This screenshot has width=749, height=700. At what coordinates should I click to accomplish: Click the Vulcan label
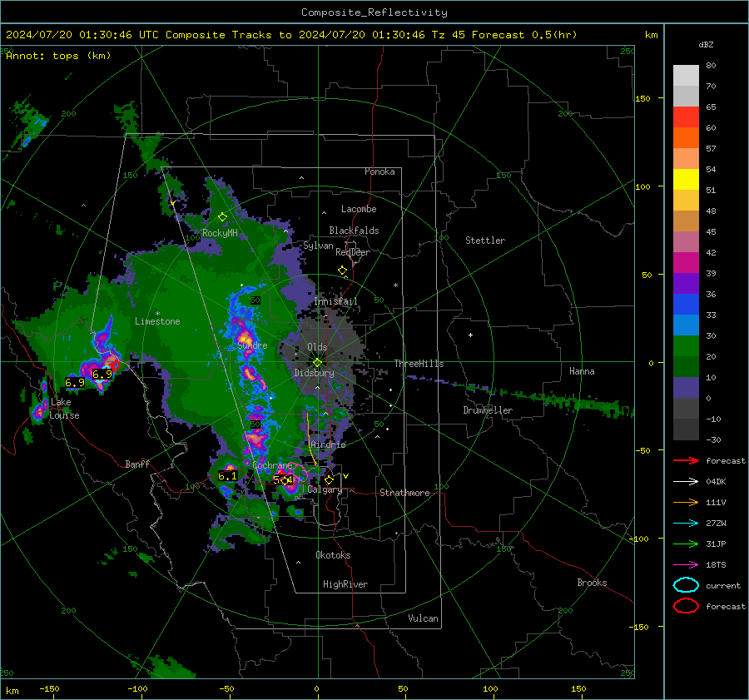pyautogui.click(x=424, y=618)
